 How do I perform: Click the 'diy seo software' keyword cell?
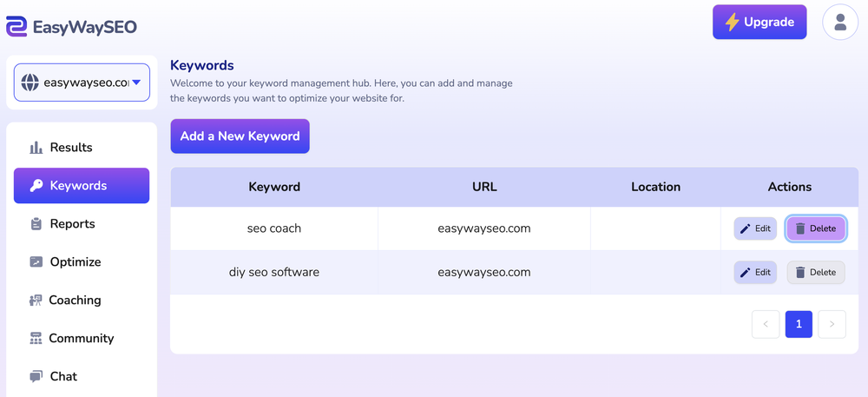click(274, 272)
